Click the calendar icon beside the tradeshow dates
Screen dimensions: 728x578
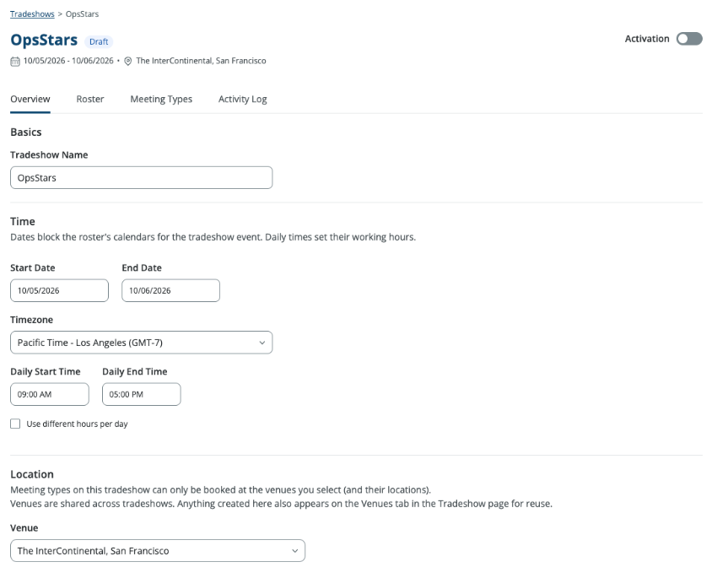click(15, 62)
